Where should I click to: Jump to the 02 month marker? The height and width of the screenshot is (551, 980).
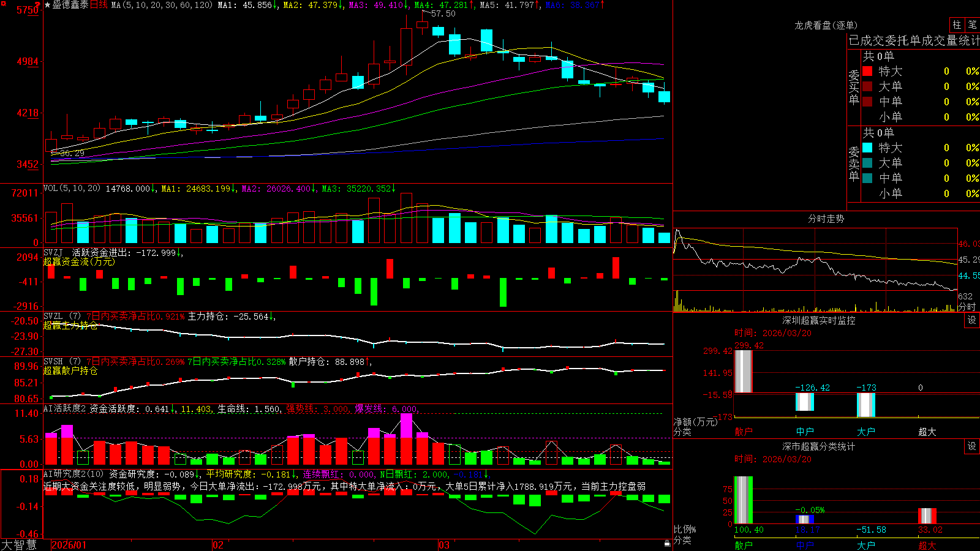click(x=218, y=545)
